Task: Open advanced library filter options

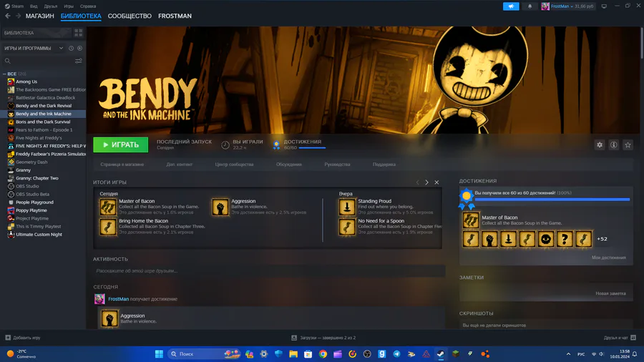Action: click(x=79, y=61)
